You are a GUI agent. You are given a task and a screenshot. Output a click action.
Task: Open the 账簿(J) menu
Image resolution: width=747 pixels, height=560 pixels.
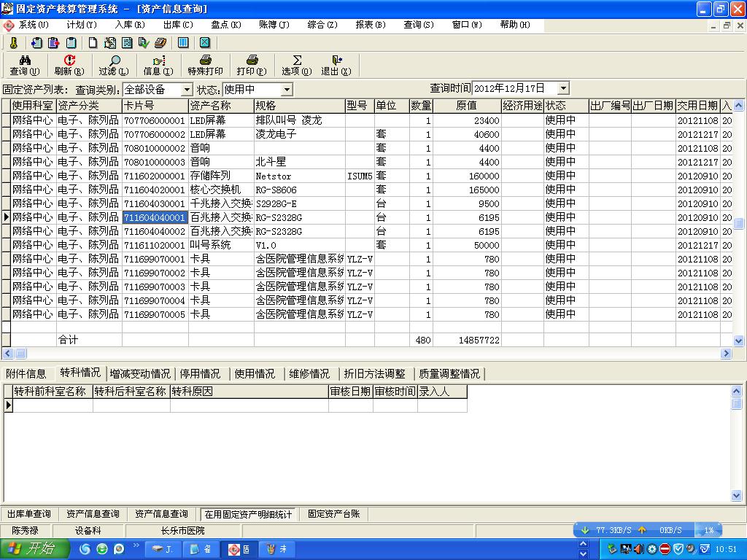pyautogui.click(x=274, y=25)
